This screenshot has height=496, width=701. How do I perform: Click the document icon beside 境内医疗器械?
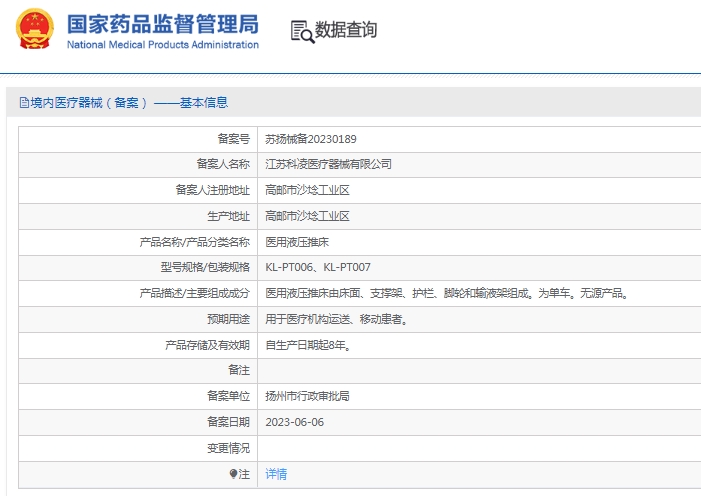[x=24, y=103]
